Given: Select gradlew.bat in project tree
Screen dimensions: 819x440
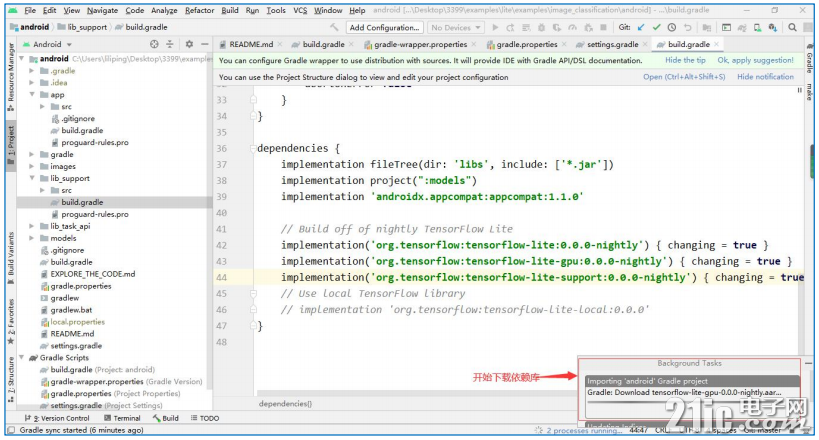Looking at the screenshot, I should 71,310.
